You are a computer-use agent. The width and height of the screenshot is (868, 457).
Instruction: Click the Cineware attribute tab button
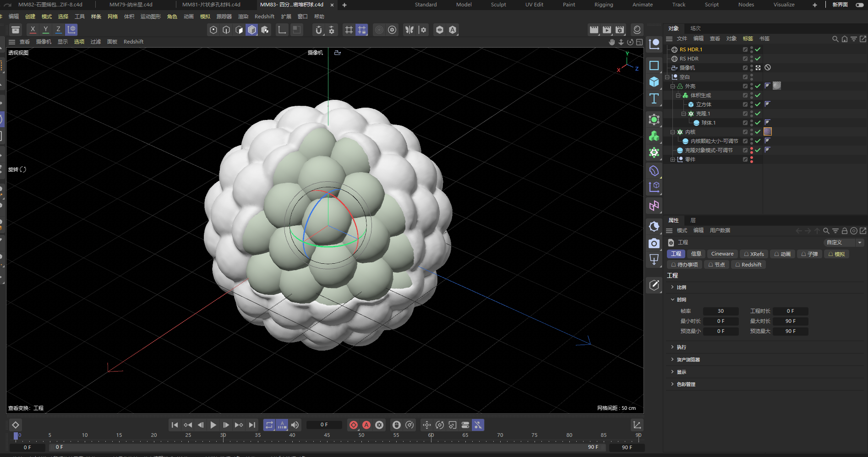(x=722, y=254)
